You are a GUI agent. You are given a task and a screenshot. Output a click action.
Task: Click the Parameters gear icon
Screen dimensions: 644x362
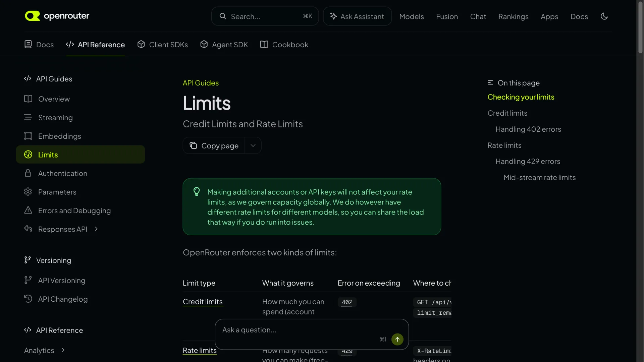(x=28, y=192)
